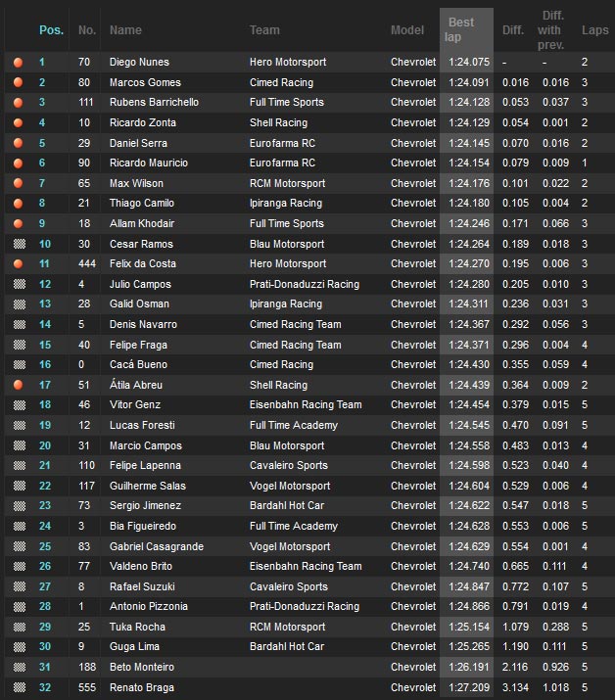
Task: Click the orange dot beside Felix da Costa
Action: [x=19, y=263]
